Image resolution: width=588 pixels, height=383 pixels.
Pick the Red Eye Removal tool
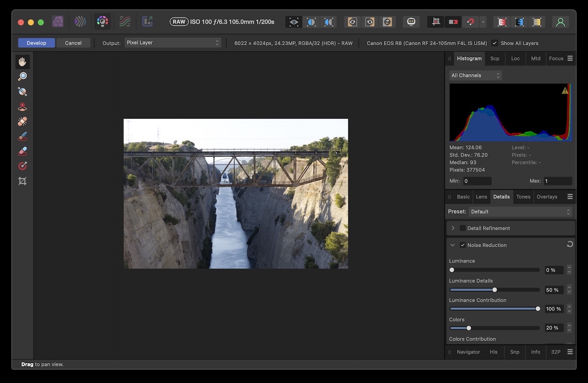coord(22,106)
